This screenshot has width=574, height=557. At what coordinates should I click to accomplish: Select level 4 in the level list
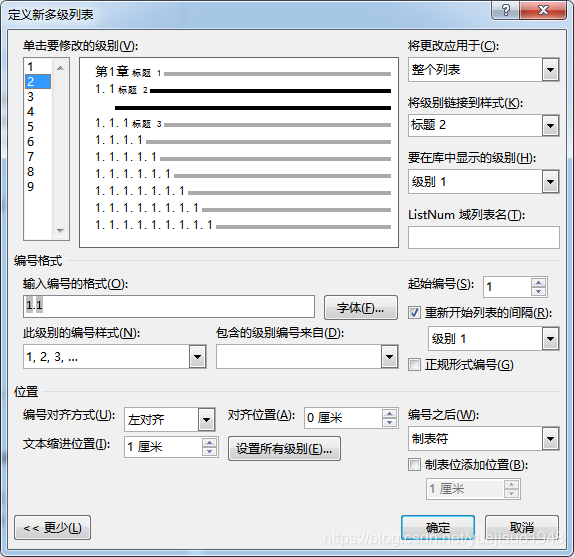point(38,112)
